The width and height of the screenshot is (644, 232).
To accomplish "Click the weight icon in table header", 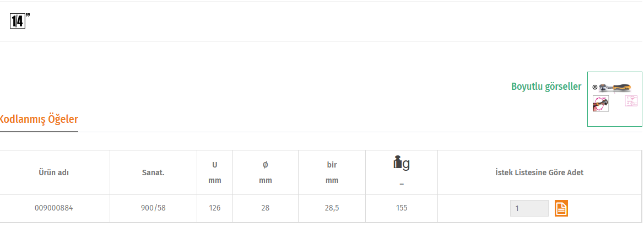I will [x=401, y=163].
